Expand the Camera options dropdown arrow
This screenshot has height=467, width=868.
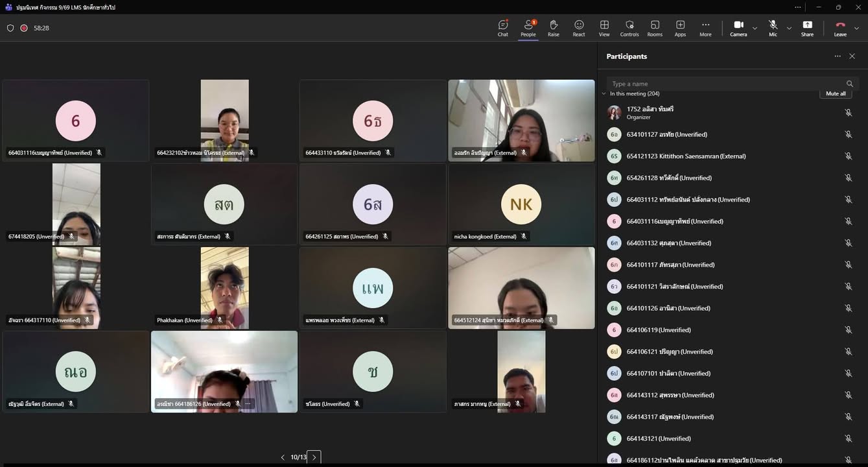(755, 29)
